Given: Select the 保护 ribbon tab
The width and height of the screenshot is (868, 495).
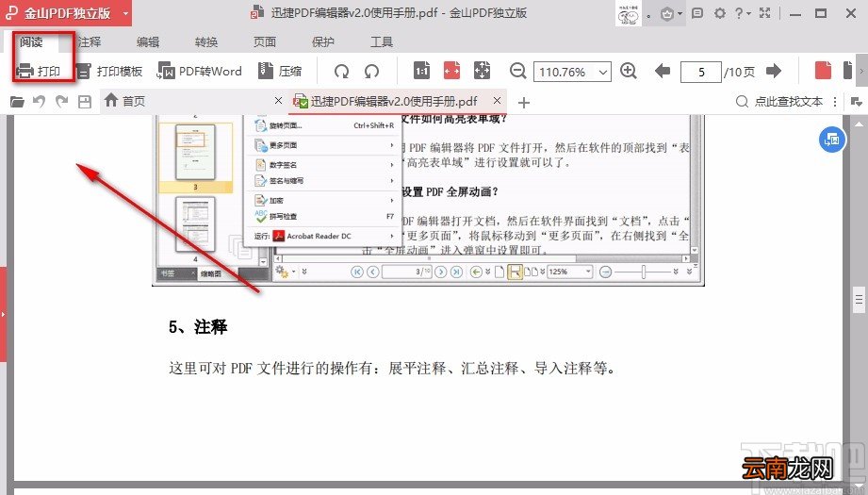Looking at the screenshot, I should point(323,42).
